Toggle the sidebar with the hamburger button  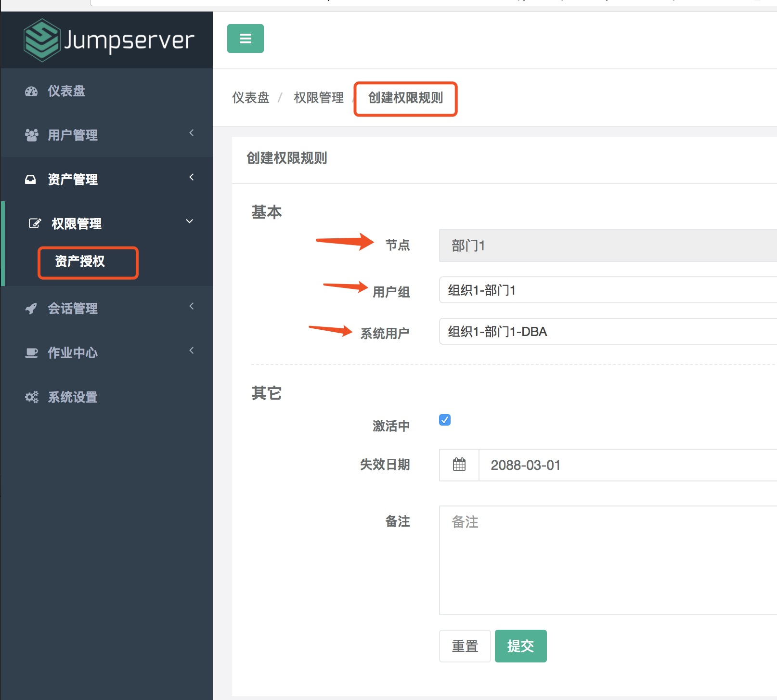[x=246, y=39]
